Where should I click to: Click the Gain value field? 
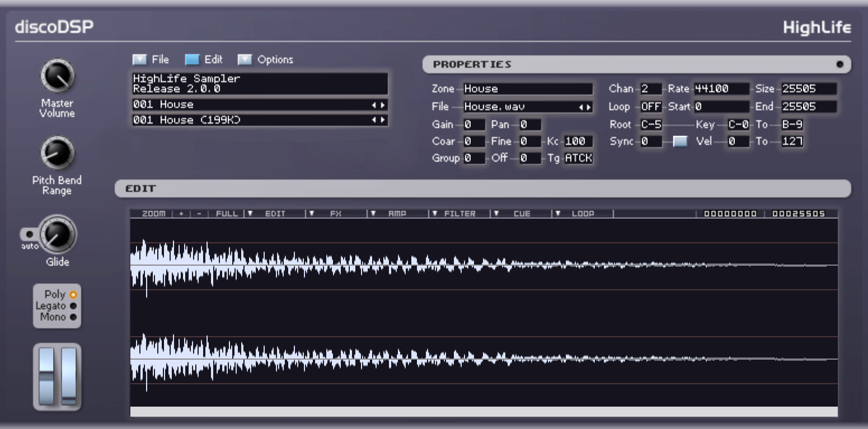tap(474, 125)
